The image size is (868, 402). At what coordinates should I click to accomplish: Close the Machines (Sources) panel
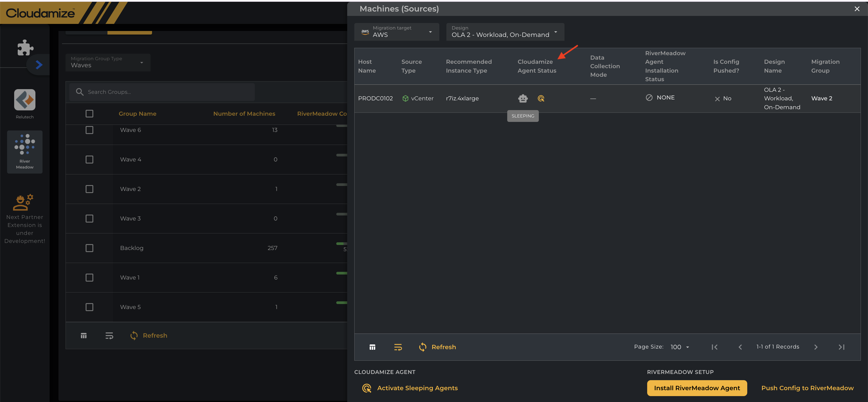tap(857, 9)
